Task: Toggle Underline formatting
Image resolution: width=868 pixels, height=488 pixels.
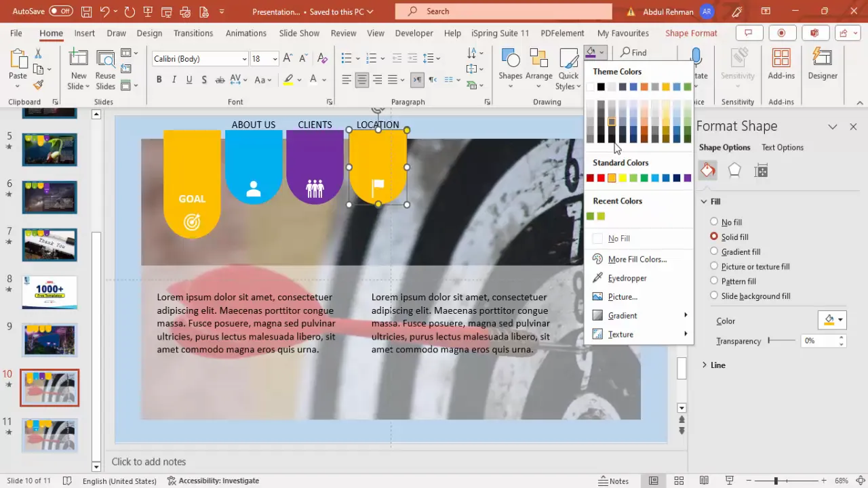Action: [189, 79]
